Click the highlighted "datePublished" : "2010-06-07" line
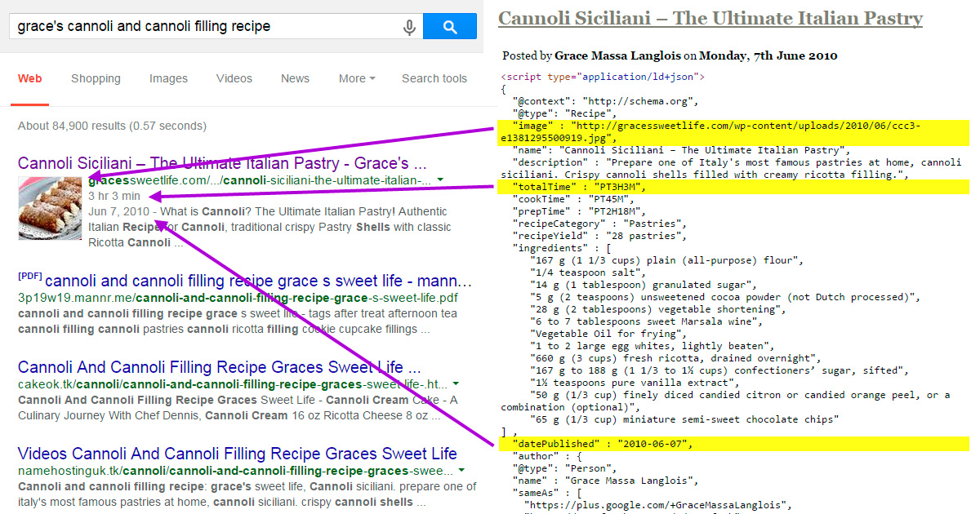Viewport: 980px width, 514px height. (x=733, y=444)
